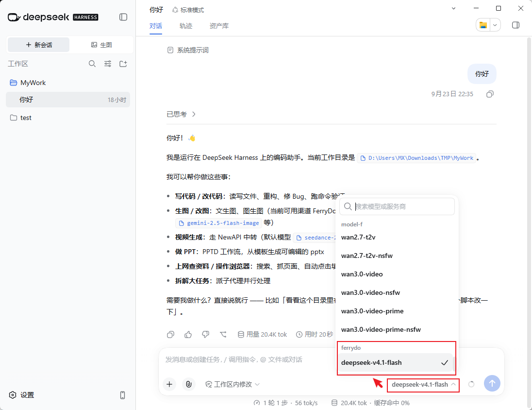Viewport: 532px width, 410px height.
Task: Open workspace filter settings icon
Action: click(108, 64)
